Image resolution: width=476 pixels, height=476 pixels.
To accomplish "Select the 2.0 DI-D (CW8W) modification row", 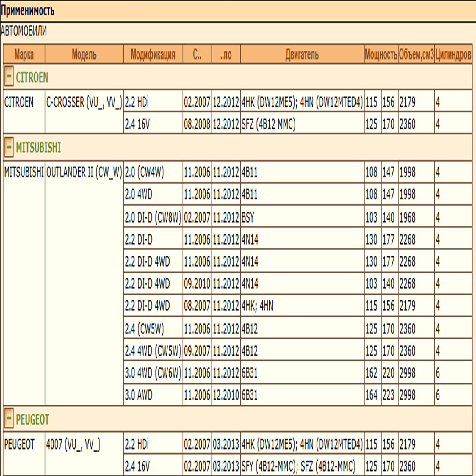I will (153, 217).
